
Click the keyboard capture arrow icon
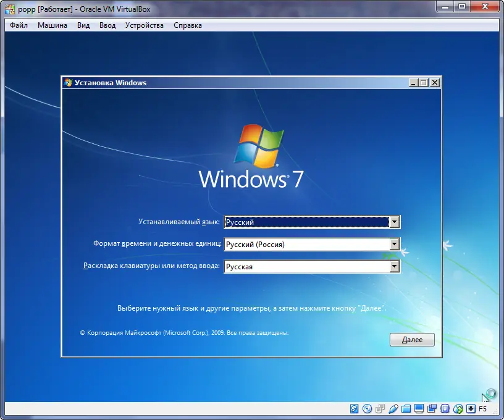click(x=471, y=409)
